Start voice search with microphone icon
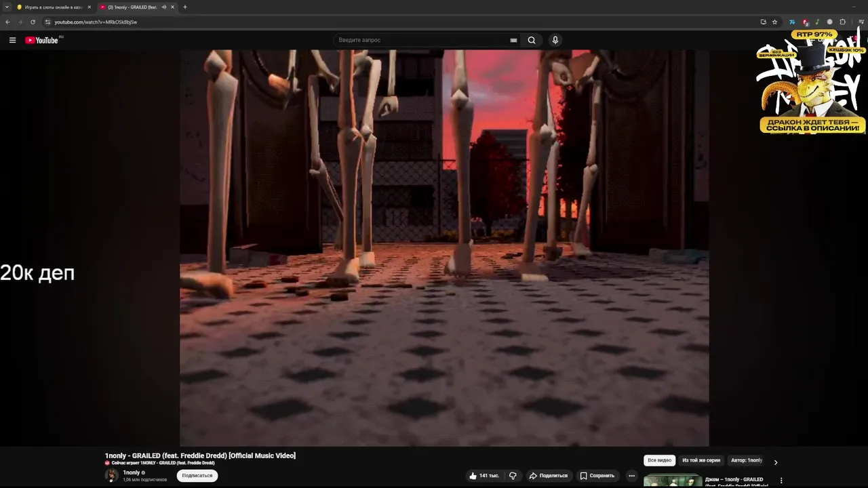 pos(555,40)
